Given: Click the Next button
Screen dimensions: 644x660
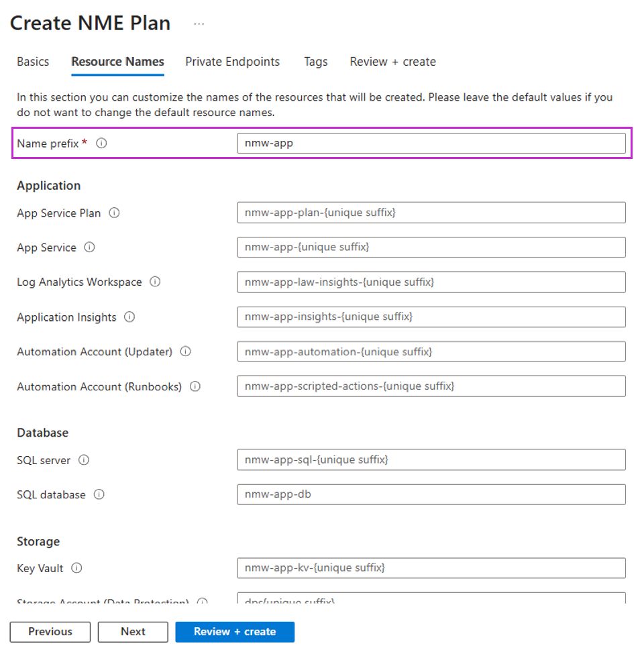Looking at the screenshot, I should tap(132, 631).
